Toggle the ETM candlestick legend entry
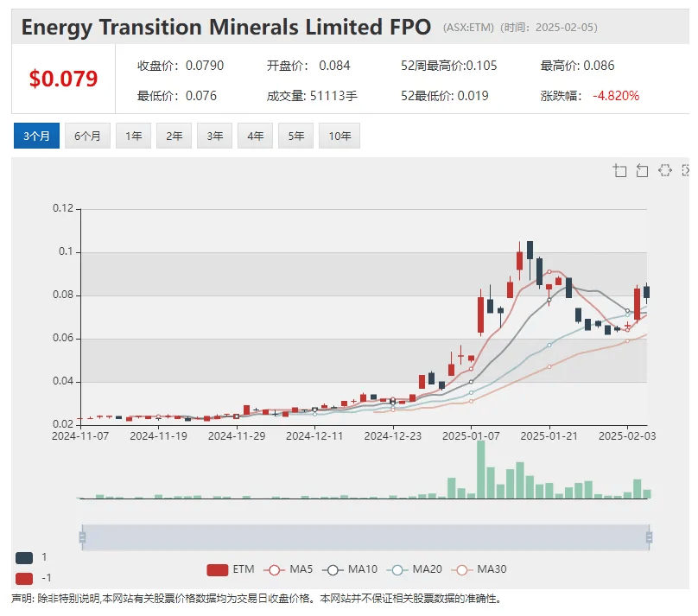 tap(231, 569)
